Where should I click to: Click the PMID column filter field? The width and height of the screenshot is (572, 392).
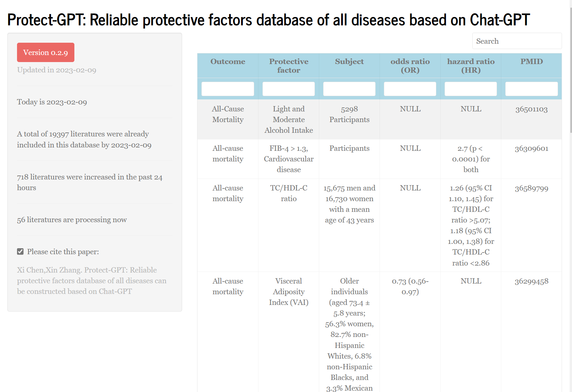[531, 88]
